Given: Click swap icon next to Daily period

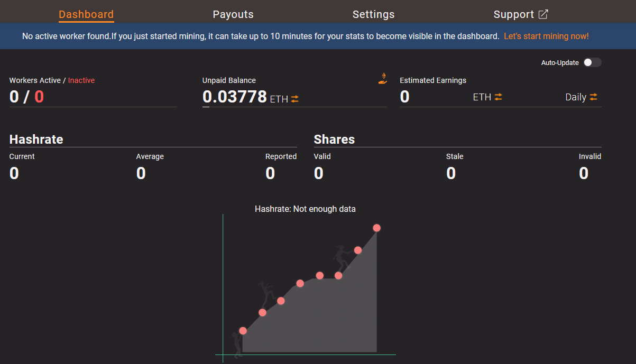Looking at the screenshot, I should click(x=594, y=97).
